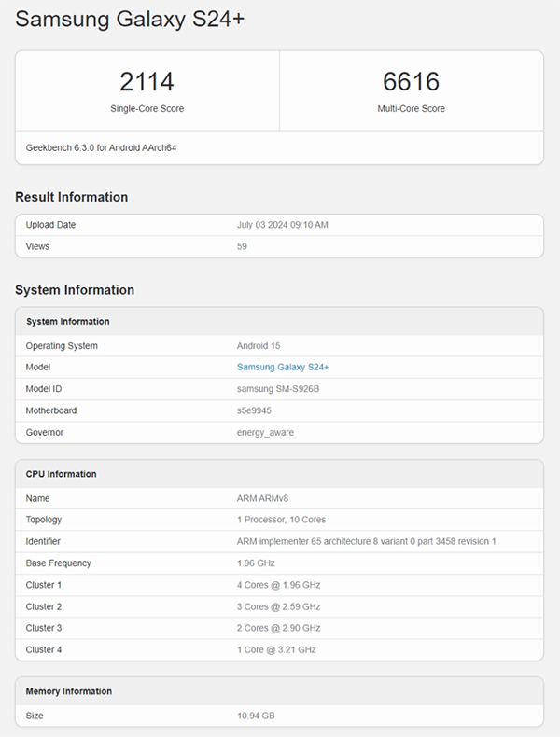Click the System Information section heading

pos(75,290)
